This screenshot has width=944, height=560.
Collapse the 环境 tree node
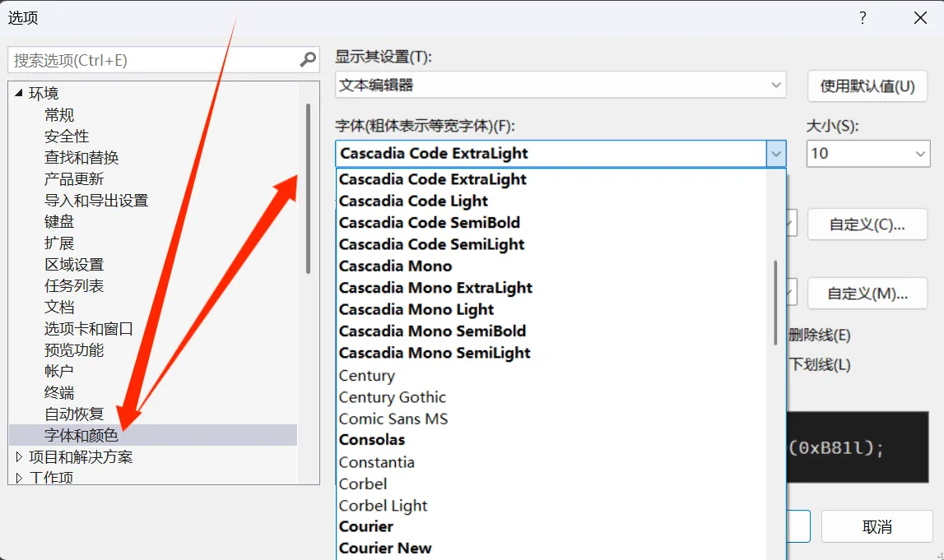click(x=18, y=94)
